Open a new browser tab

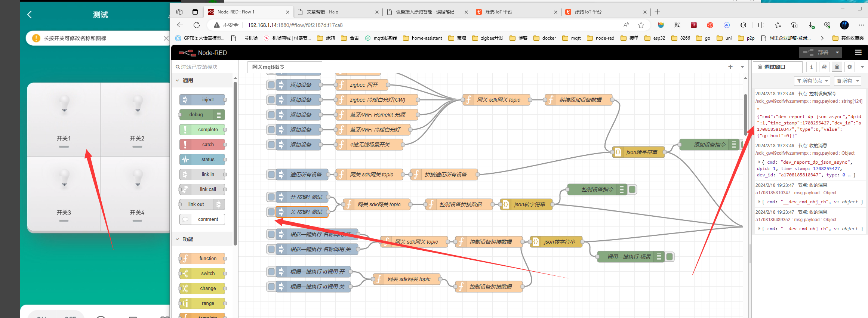(x=658, y=12)
